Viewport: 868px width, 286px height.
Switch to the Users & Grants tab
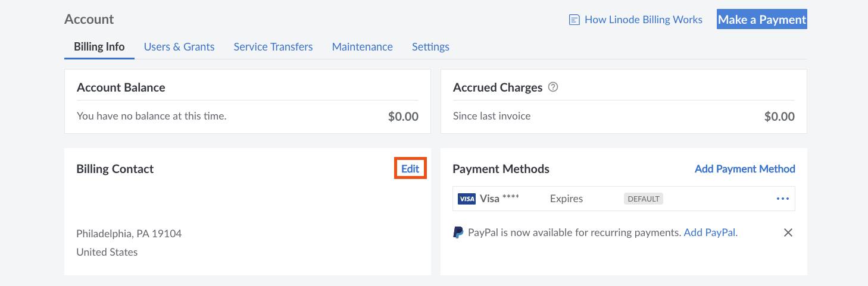coord(179,46)
